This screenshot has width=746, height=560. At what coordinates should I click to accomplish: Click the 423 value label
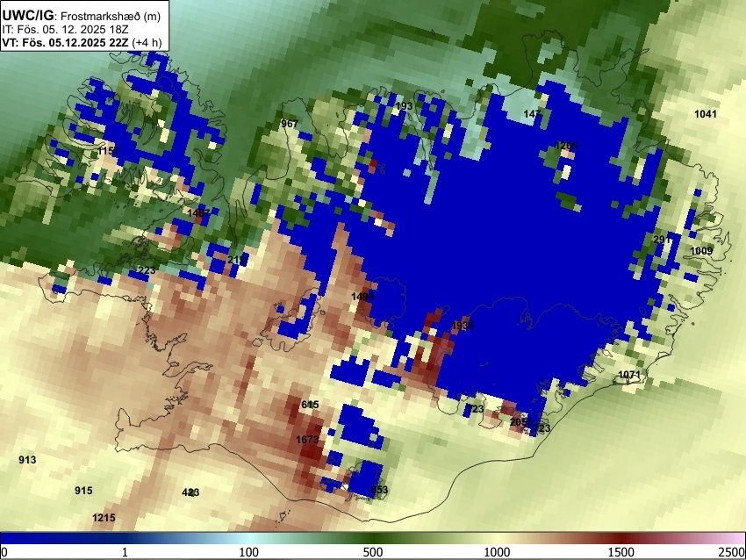[190, 492]
